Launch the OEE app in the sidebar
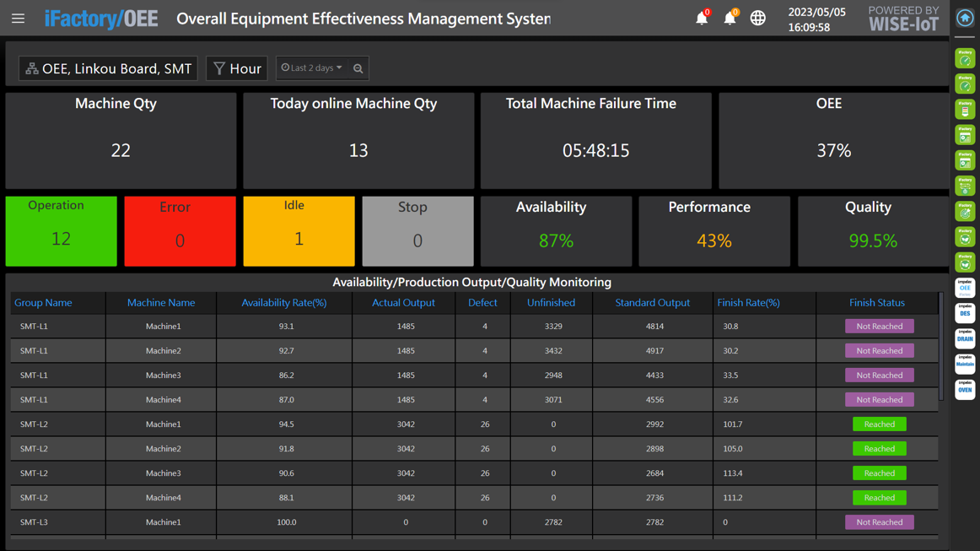 (965, 288)
